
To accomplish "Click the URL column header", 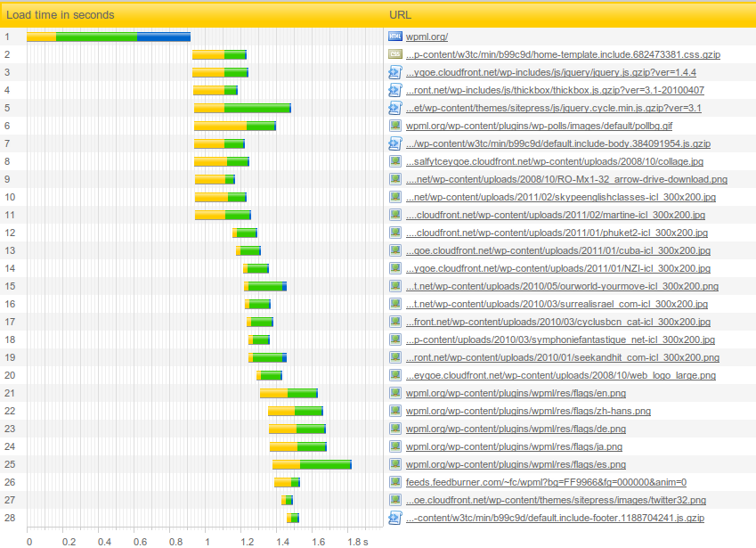I will pos(400,15).
